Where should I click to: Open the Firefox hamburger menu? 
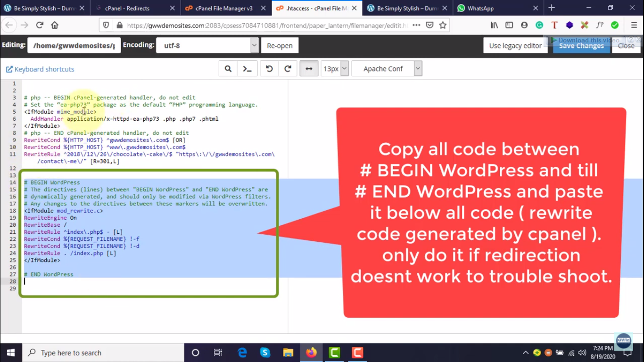(634, 25)
